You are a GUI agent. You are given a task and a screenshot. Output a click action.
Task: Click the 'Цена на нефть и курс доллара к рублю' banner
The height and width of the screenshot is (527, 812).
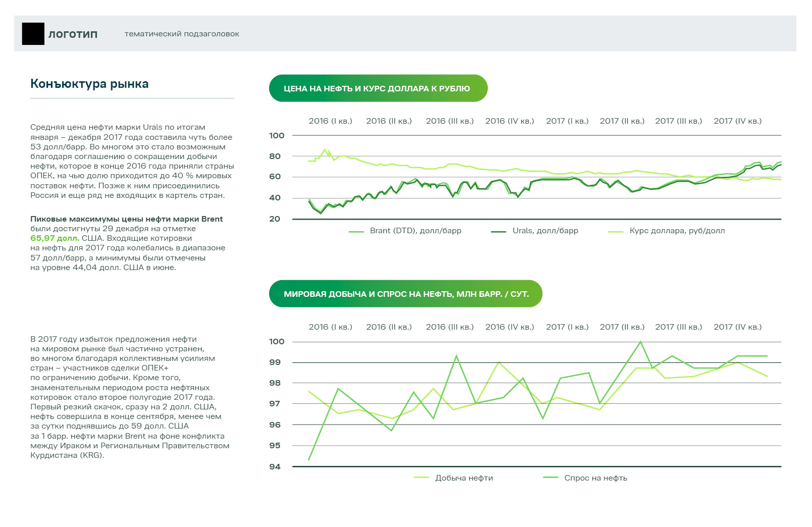pos(378,88)
